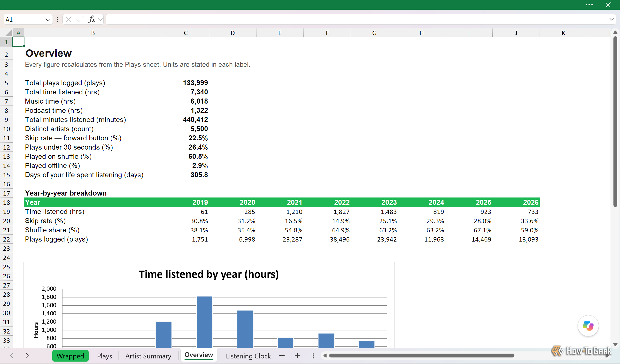Viewport: 620px width, 364px height.
Task: Close the workbook window
Action: pyautogui.click(x=608, y=5)
